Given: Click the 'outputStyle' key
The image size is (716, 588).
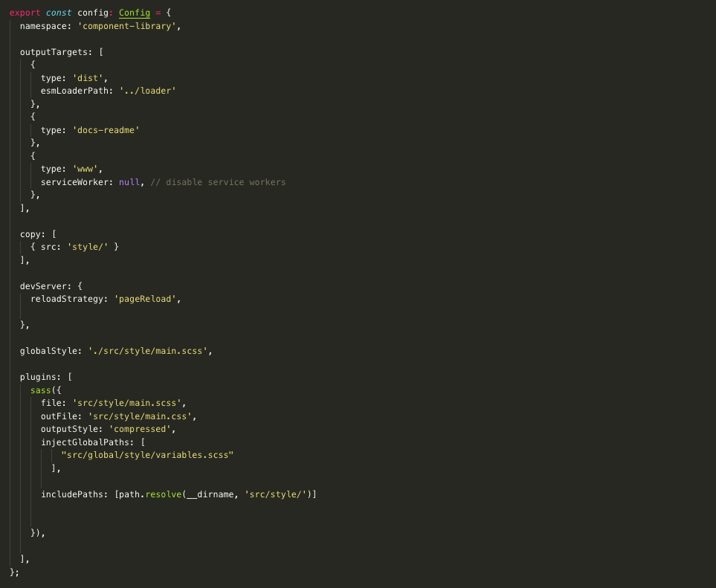Looking at the screenshot, I should click(x=69, y=429).
